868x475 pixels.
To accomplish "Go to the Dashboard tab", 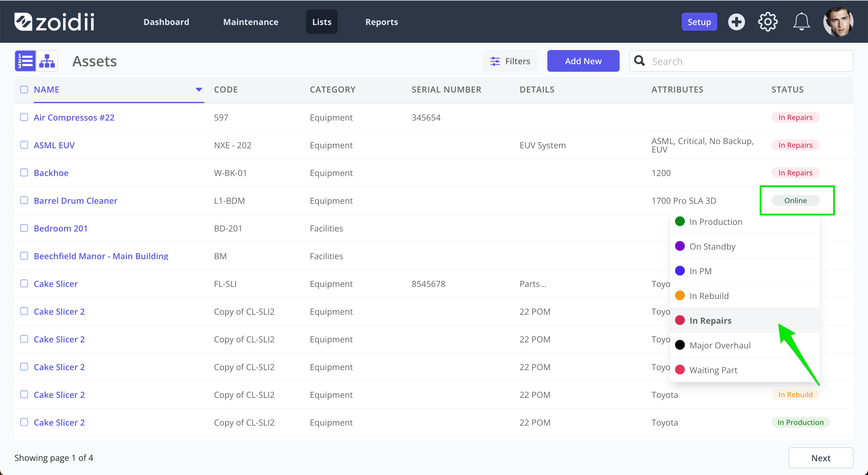I will pyautogui.click(x=166, y=22).
